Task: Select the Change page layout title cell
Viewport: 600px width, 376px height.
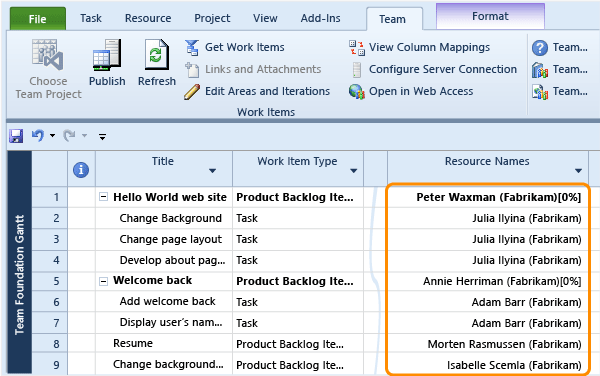Action: 164,239
